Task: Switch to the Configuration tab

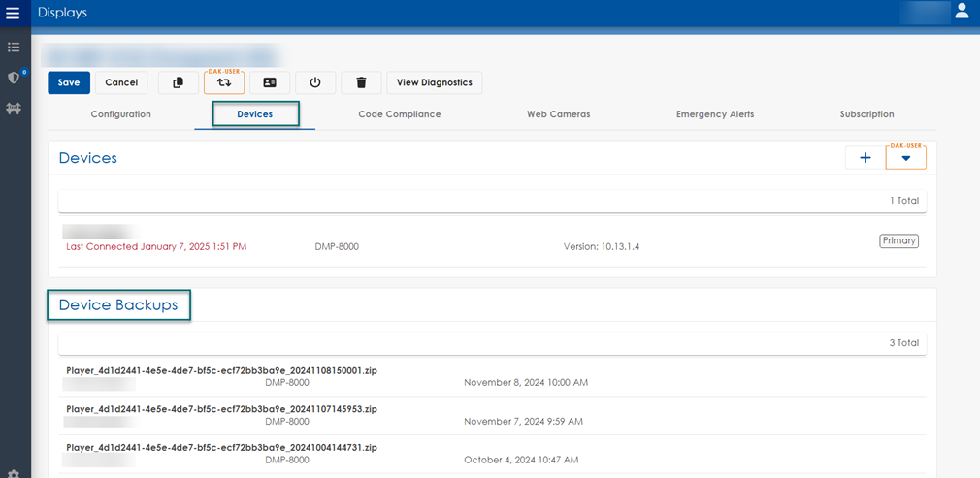Action: (120, 114)
